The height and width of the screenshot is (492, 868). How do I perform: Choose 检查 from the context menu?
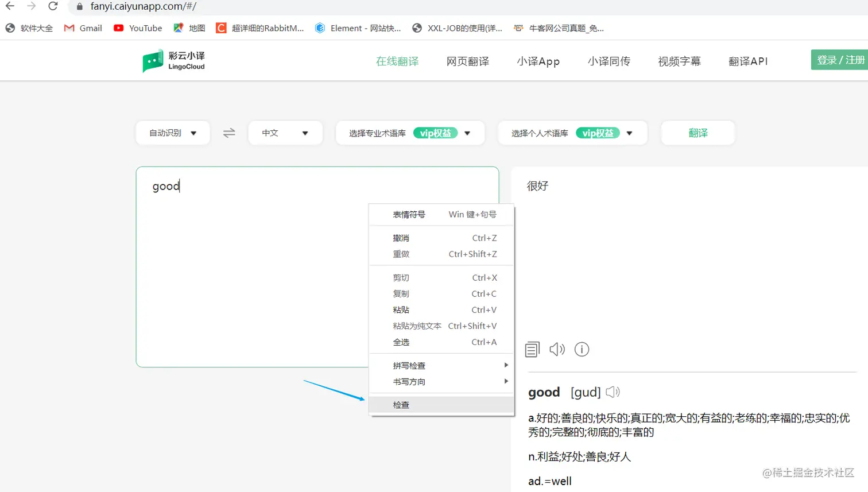(x=441, y=405)
